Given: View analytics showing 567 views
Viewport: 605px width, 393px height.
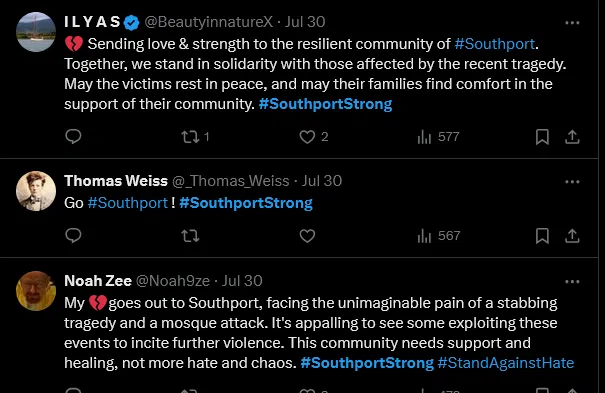Looking at the screenshot, I should coord(439,236).
